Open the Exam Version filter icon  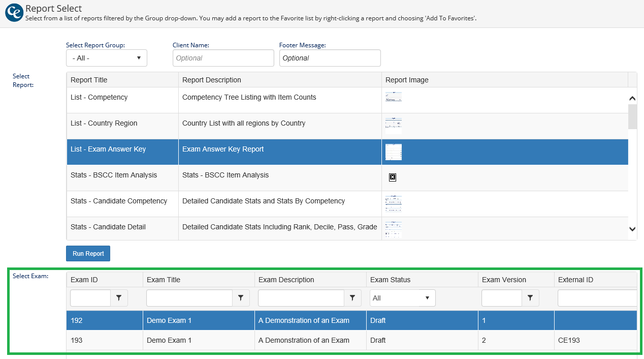pos(530,298)
